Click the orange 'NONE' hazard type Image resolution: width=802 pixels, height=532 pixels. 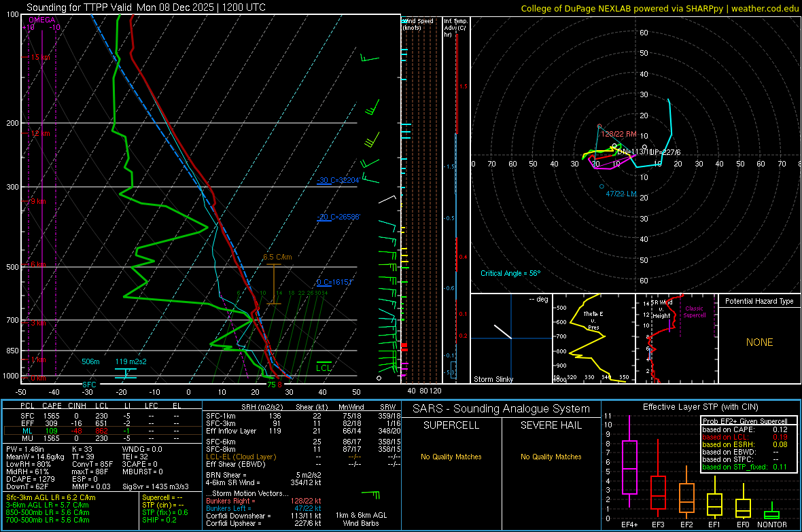tap(759, 342)
